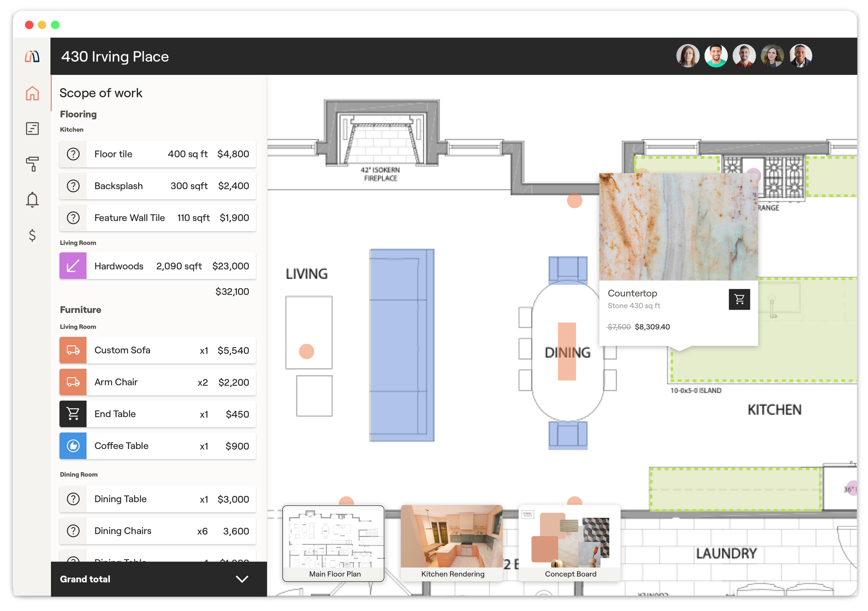
Task: Toggle the question mark status on Dining Table
Action: coord(73,499)
